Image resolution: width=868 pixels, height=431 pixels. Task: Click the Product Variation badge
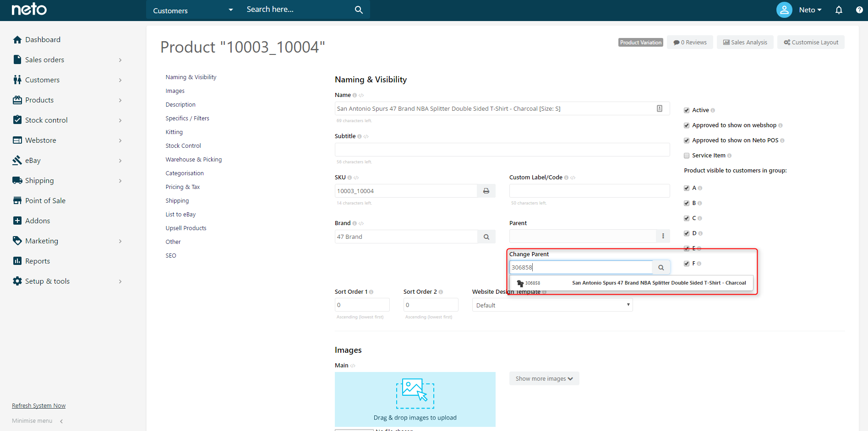pos(641,42)
